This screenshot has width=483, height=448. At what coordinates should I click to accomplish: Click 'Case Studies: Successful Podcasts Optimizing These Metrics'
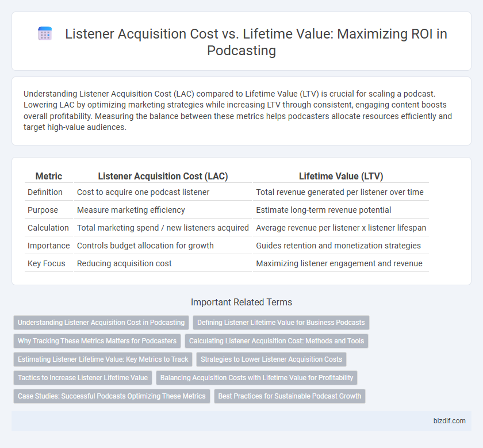pyautogui.click(x=112, y=396)
